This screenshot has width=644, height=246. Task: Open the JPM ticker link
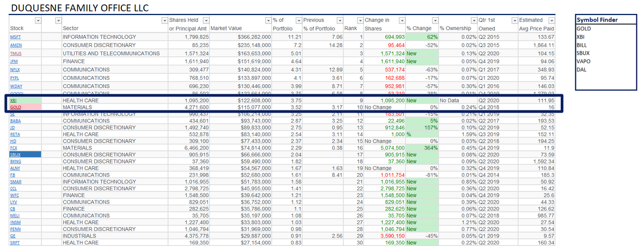click(13, 62)
